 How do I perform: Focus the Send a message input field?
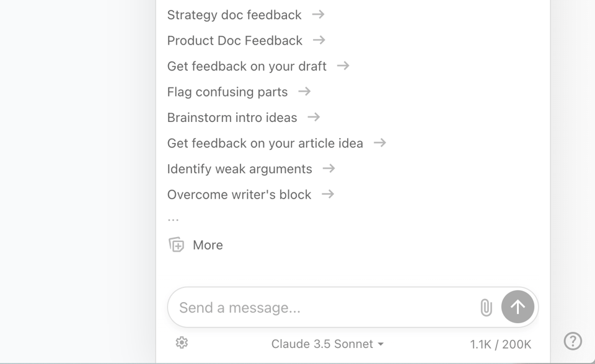pyautogui.click(x=322, y=308)
